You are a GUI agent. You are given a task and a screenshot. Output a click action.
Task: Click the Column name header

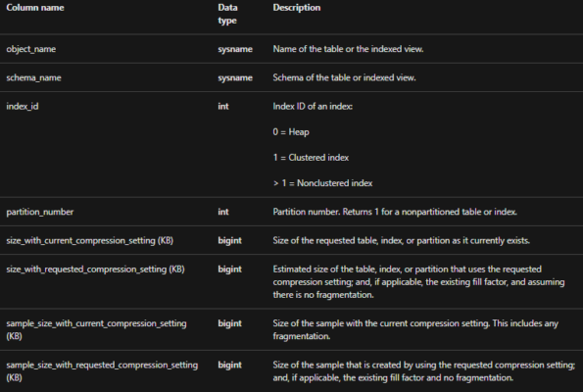(x=35, y=8)
